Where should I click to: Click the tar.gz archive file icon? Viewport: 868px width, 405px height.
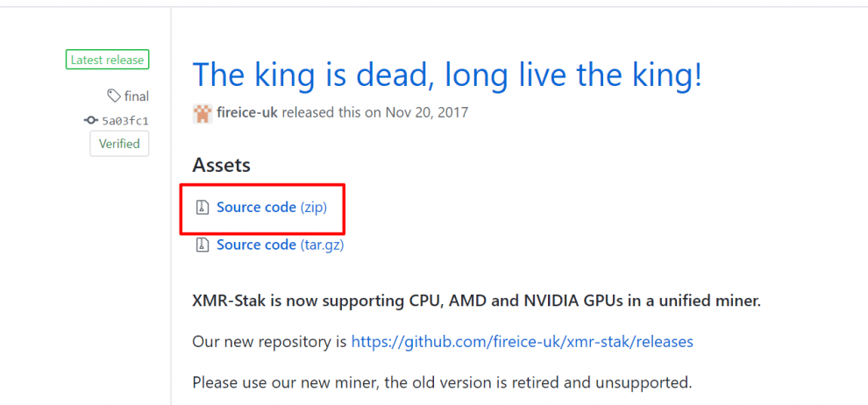[x=203, y=245]
